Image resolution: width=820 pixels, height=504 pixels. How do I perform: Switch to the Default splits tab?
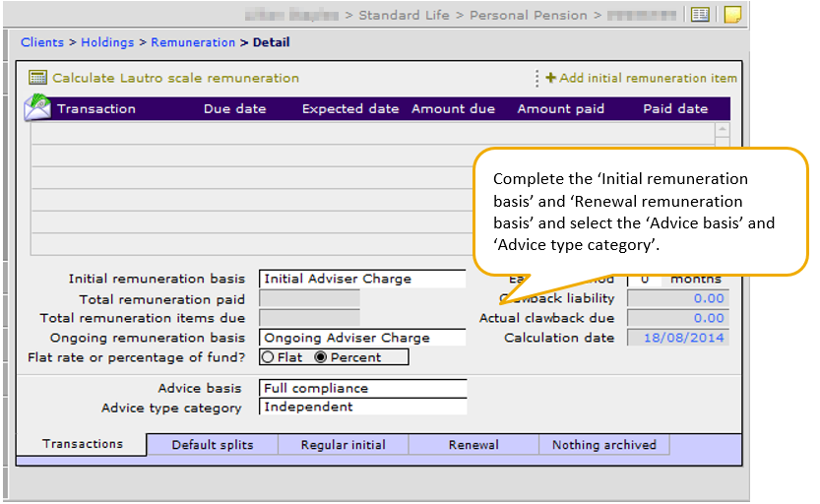click(x=213, y=445)
